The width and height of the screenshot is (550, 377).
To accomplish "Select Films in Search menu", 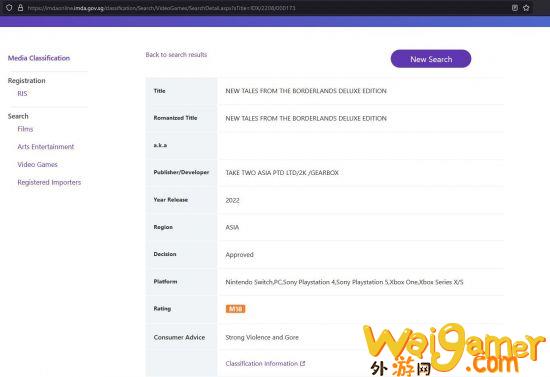I will 25,129.
